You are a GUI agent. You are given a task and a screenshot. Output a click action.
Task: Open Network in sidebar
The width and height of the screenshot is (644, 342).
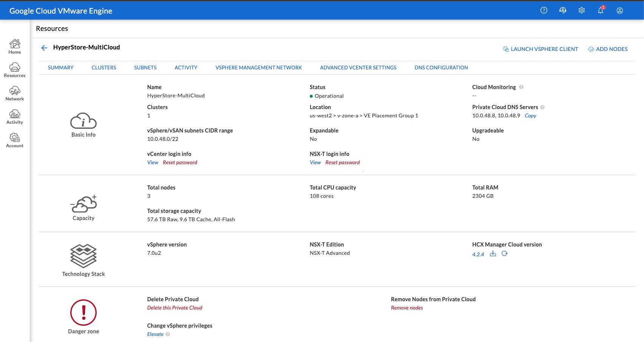(x=15, y=94)
